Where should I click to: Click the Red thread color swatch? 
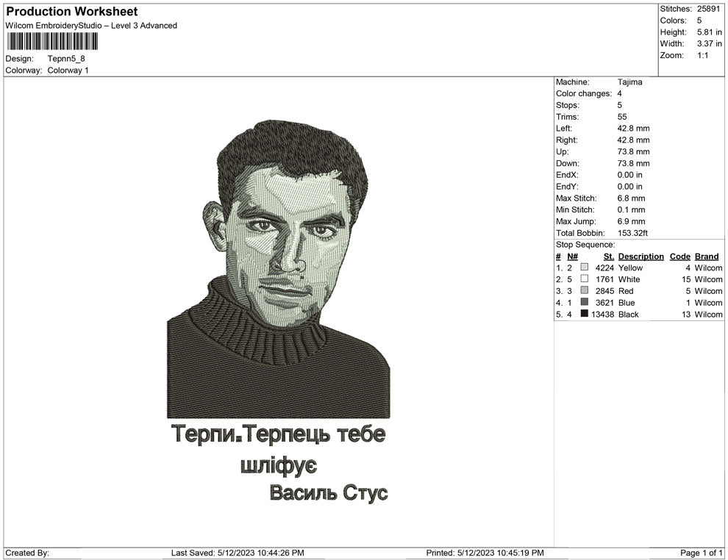point(585,290)
